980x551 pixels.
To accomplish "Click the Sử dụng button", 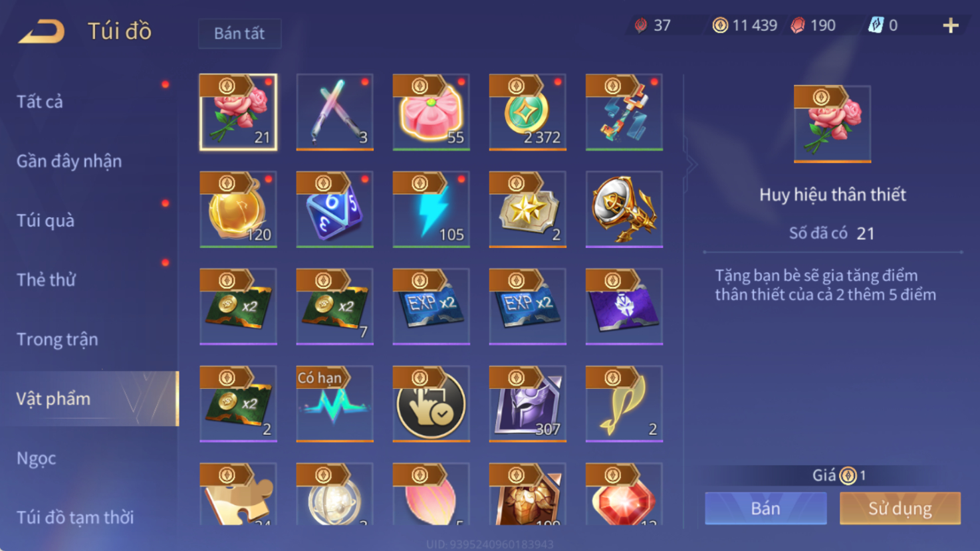I will [x=900, y=508].
